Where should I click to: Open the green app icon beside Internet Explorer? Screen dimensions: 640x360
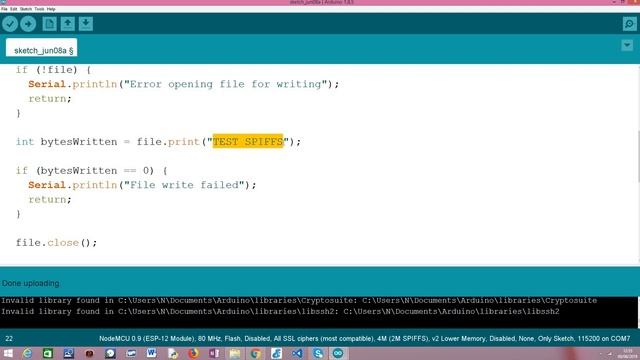pyautogui.click(x=48, y=353)
